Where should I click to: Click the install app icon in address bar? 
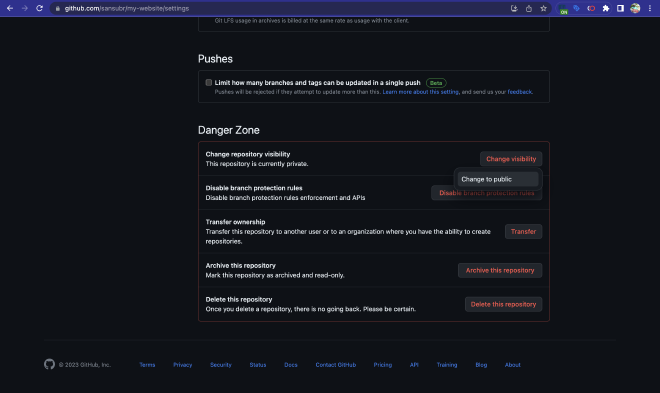point(514,8)
